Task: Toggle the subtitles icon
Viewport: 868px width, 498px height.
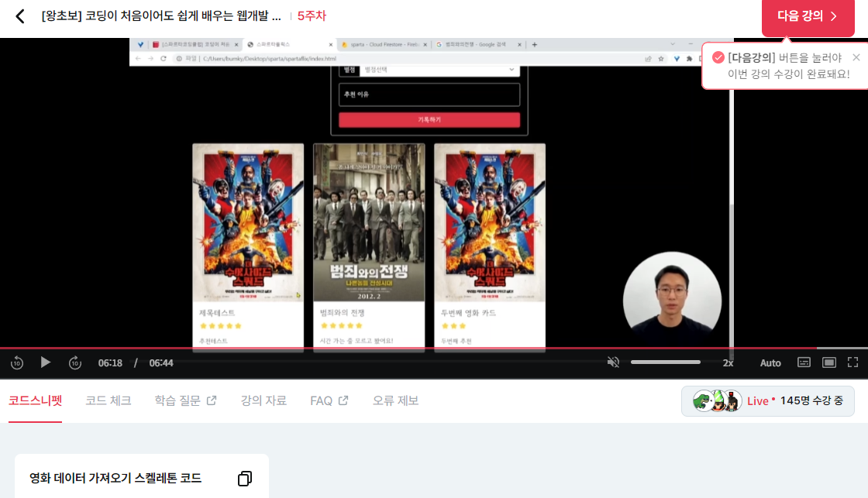Action: [x=804, y=362]
